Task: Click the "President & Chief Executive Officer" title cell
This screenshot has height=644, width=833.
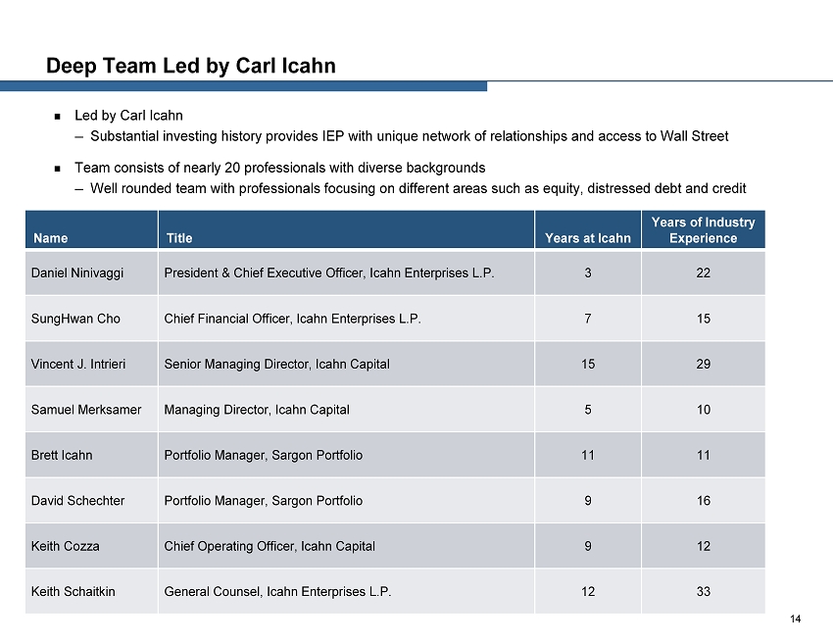Action: point(328,272)
